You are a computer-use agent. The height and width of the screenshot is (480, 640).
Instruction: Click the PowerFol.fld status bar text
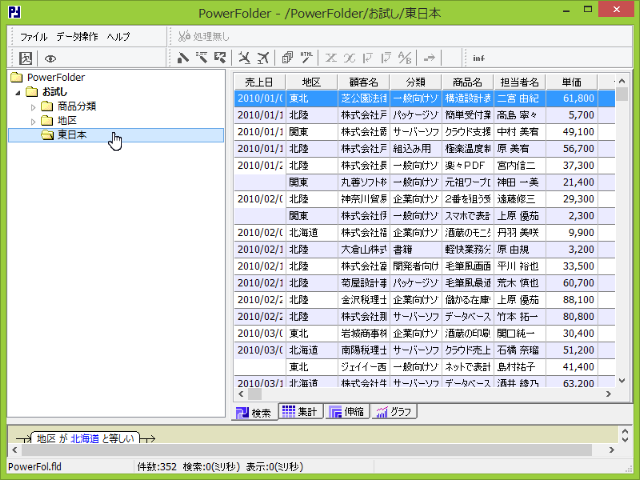coord(35,467)
